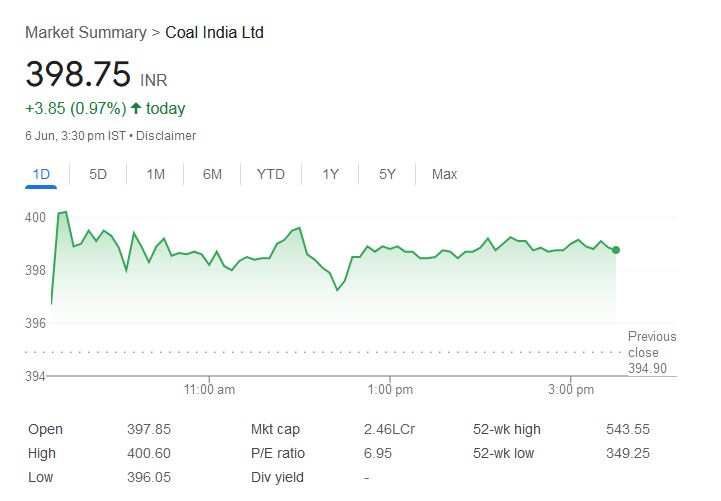721x501 pixels.
Task: Switch to the 5D chart range
Action: point(98,174)
